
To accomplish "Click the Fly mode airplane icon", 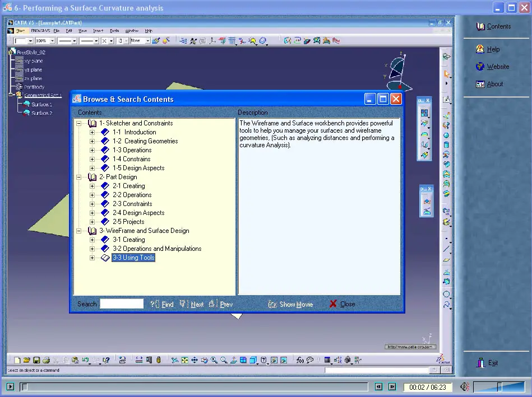I will click(x=175, y=360).
